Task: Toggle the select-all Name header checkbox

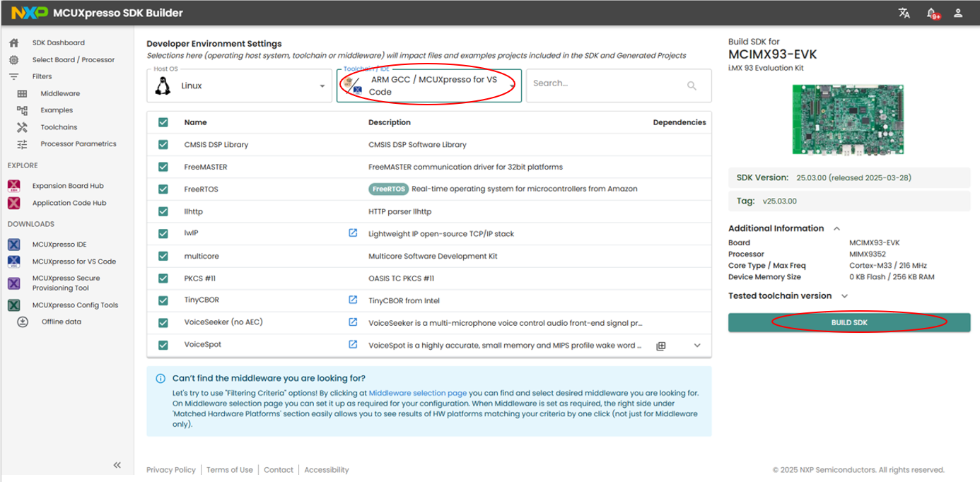Action: click(x=163, y=122)
